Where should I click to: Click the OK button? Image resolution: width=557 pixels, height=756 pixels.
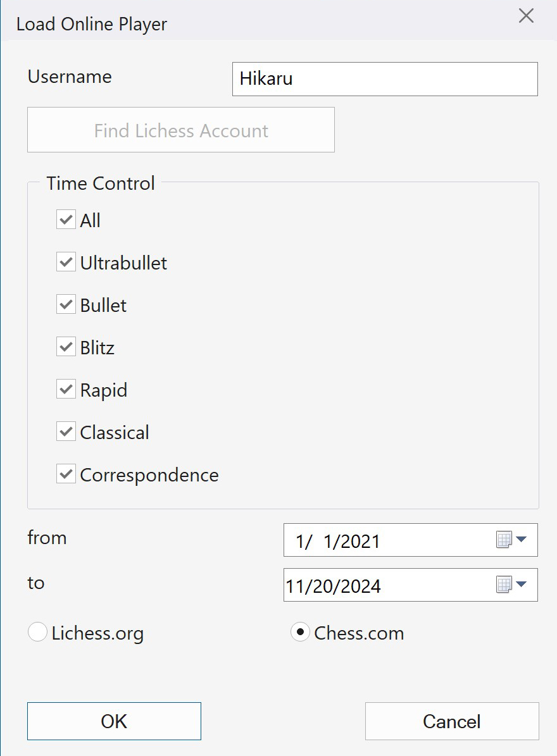tap(114, 721)
